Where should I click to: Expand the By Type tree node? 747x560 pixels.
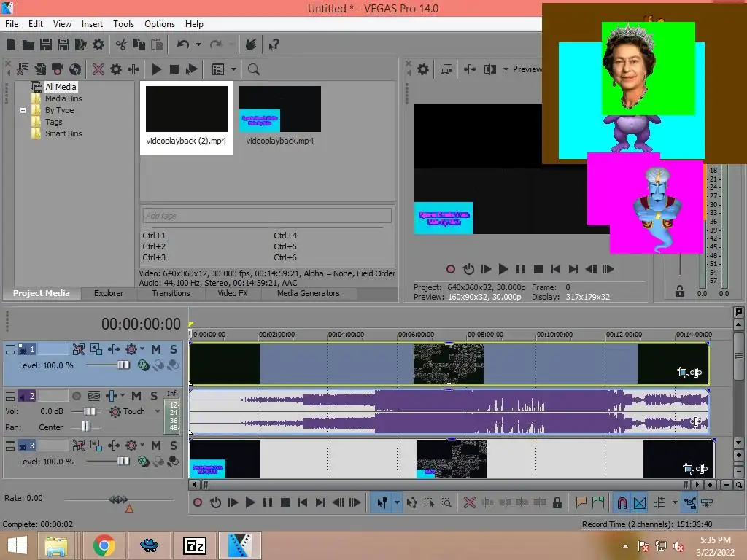23,111
